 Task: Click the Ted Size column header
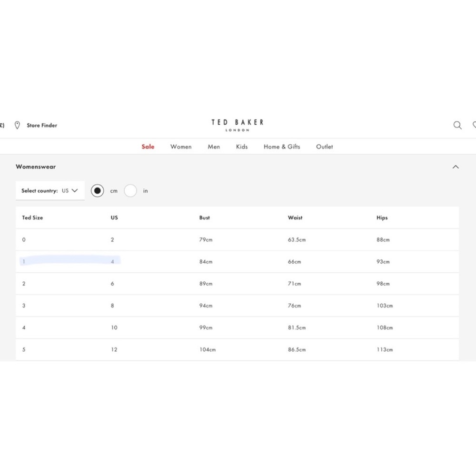pos(32,218)
